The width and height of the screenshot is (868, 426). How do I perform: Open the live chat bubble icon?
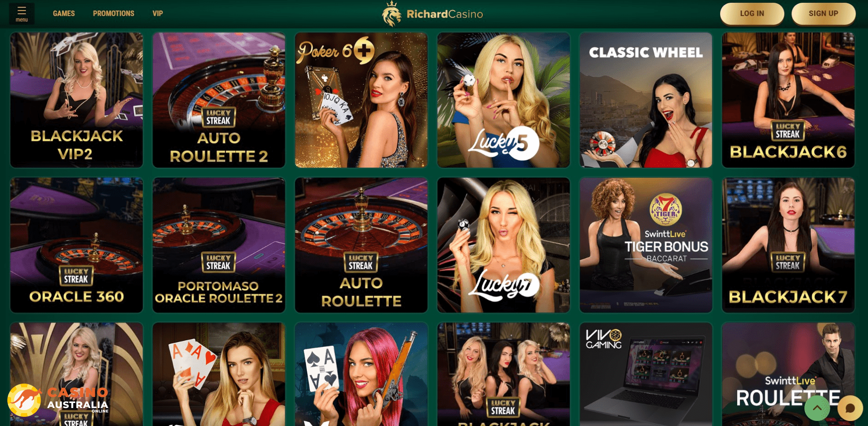tap(850, 408)
